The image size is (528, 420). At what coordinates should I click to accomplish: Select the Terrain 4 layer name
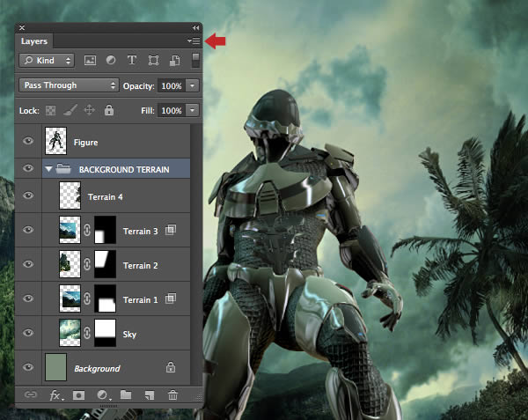pos(105,196)
